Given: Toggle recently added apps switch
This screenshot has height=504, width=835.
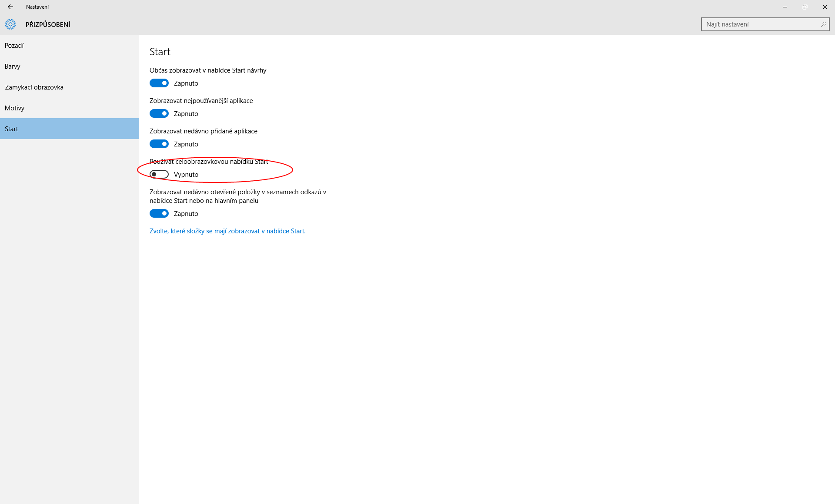Looking at the screenshot, I should [x=159, y=144].
